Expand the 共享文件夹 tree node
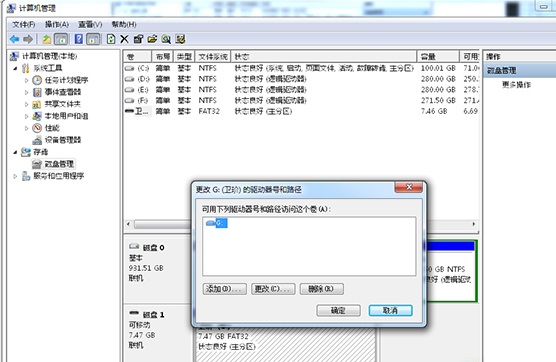 click(26, 105)
